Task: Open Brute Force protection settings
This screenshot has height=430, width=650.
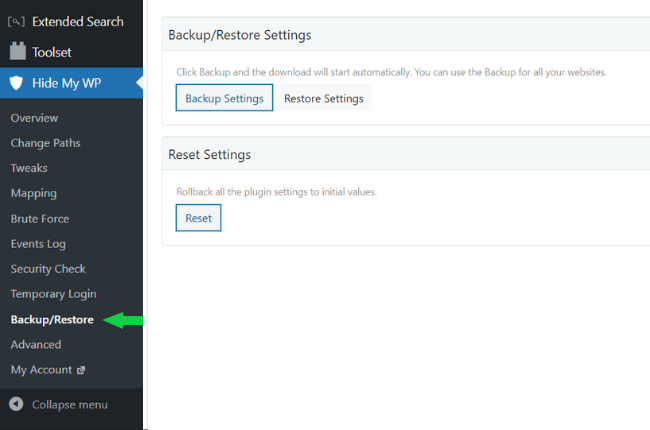Action: click(x=39, y=218)
